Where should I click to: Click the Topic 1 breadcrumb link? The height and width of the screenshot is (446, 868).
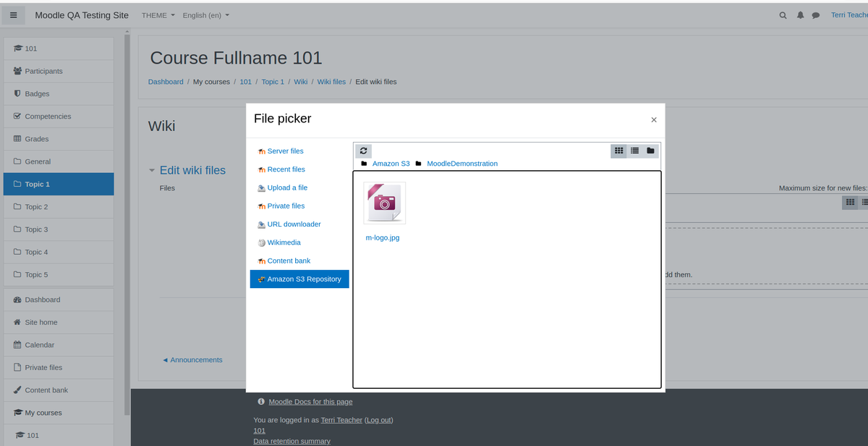(x=273, y=82)
